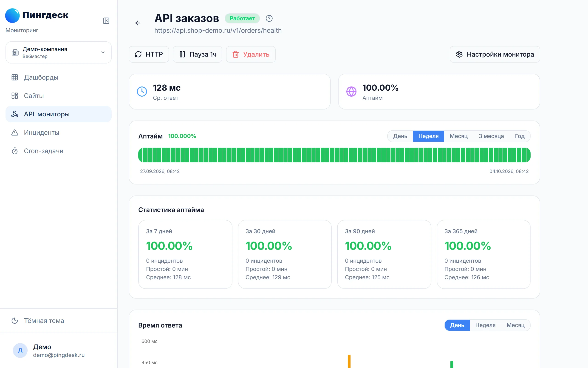This screenshot has height=368, width=588.
Task: Click the Среднее: 129 мс value
Action: (x=268, y=277)
